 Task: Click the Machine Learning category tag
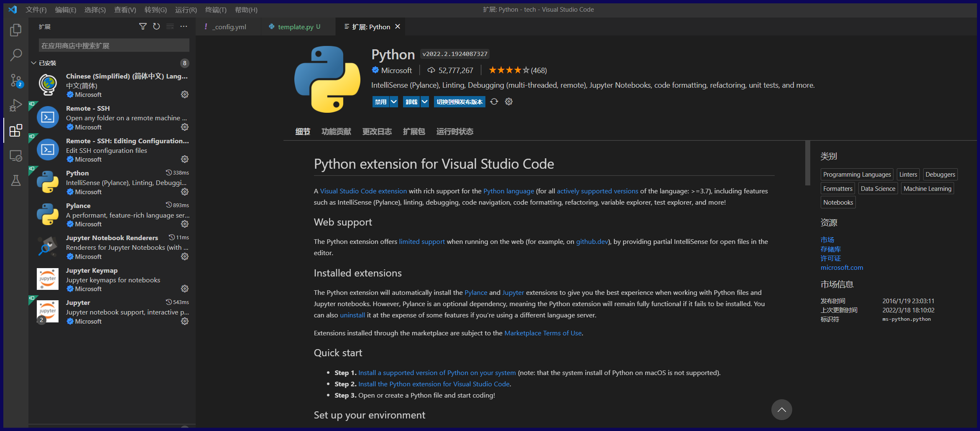(x=927, y=188)
